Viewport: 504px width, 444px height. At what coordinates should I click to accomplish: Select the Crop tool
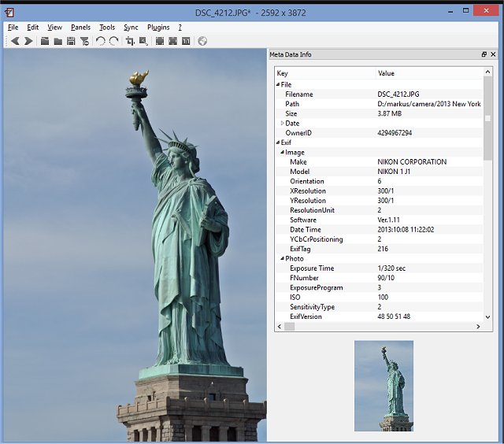click(130, 41)
